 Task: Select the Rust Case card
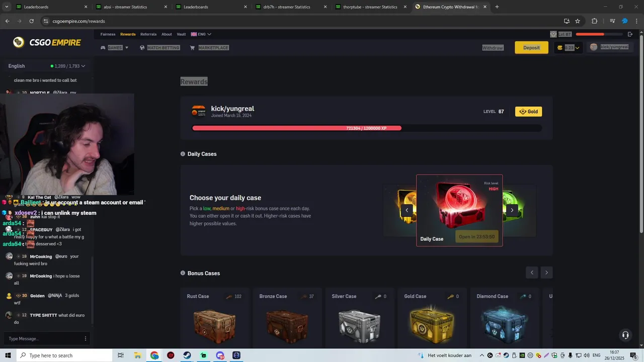[x=214, y=318]
